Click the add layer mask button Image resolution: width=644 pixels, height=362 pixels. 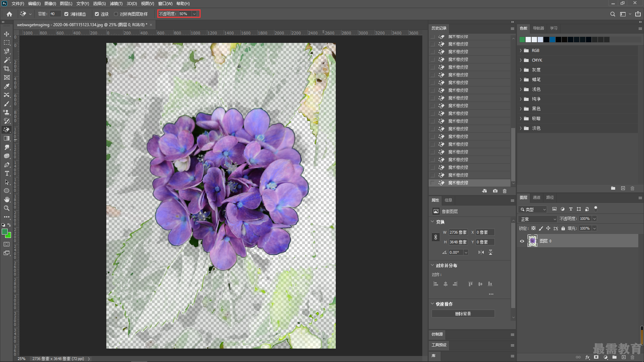click(596, 357)
